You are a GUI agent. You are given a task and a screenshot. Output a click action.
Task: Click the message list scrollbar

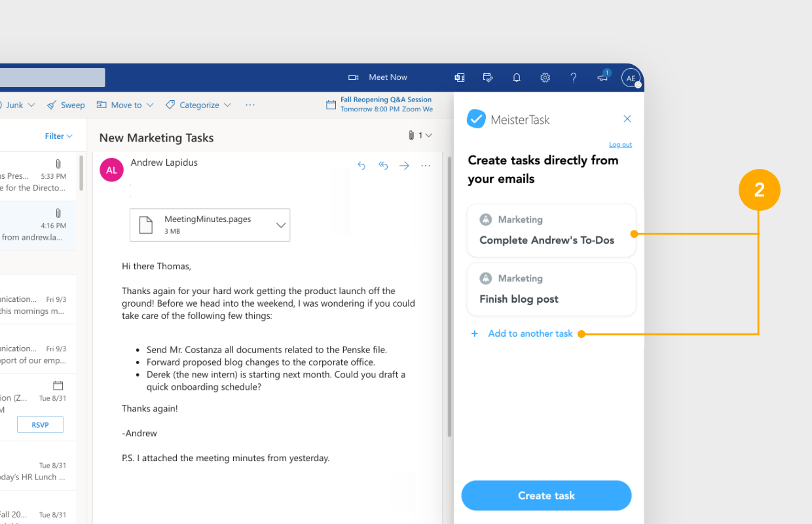(x=81, y=173)
